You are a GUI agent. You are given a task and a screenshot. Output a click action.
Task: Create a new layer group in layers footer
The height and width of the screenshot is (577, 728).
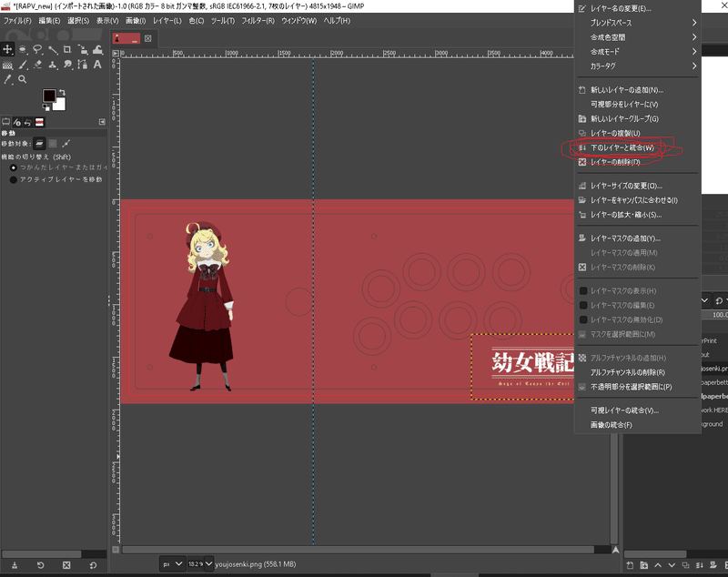coord(644,565)
